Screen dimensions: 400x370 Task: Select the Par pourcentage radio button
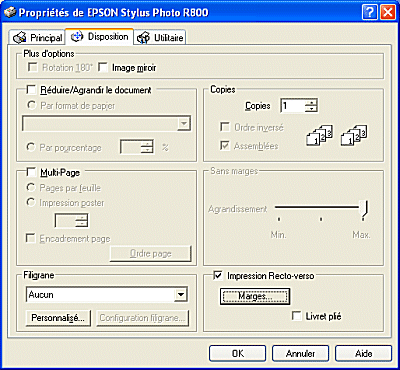click(31, 147)
